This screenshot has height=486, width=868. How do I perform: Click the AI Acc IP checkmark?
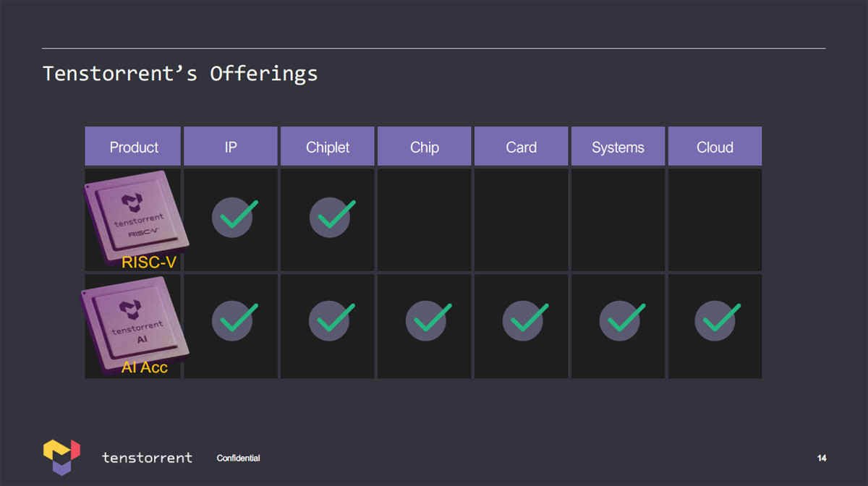(234, 320)
